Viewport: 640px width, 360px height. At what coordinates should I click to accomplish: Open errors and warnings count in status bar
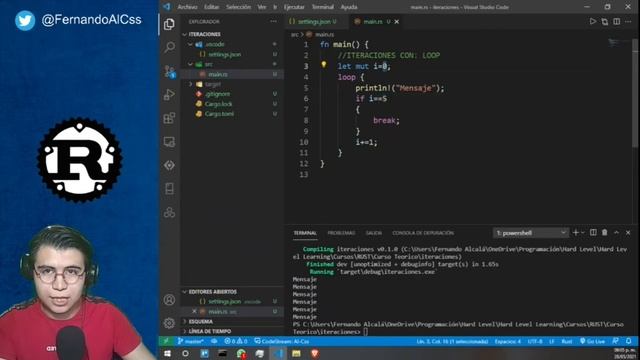click(236, 341)
